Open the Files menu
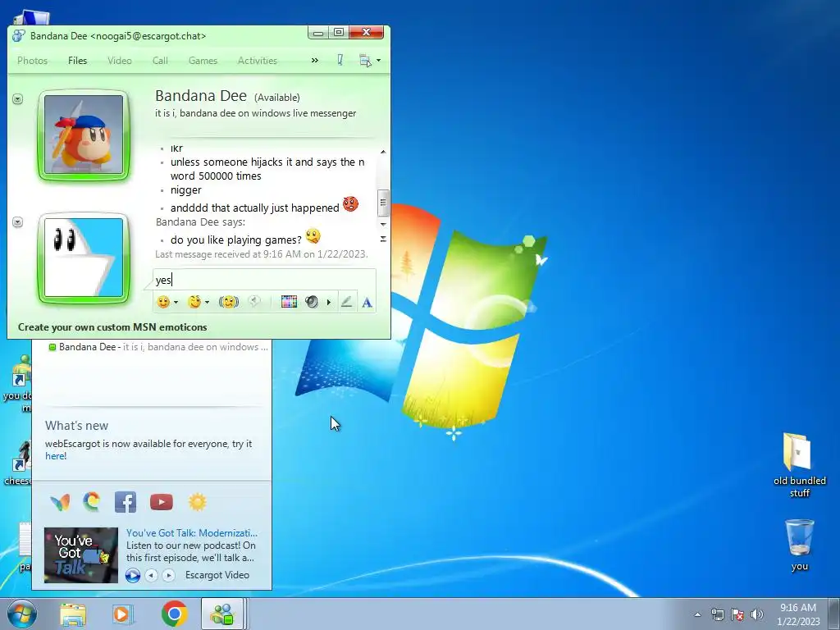This screenshot has height=630, width=840. [77, 61]
